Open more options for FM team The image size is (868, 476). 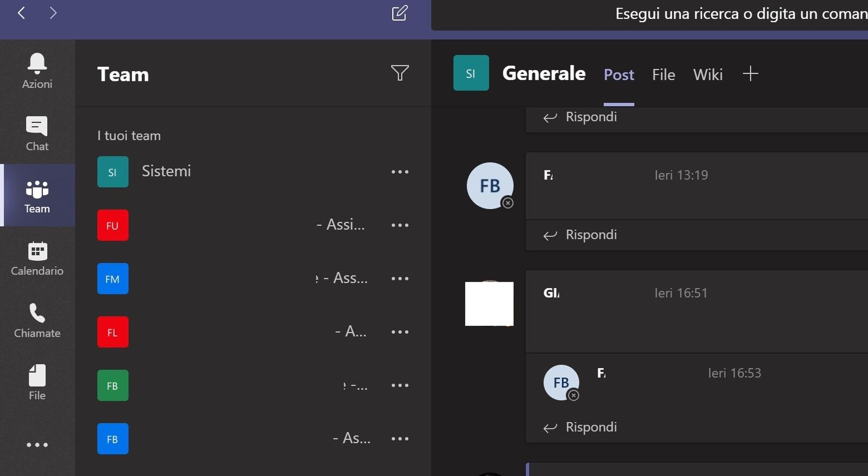(400, 278)
